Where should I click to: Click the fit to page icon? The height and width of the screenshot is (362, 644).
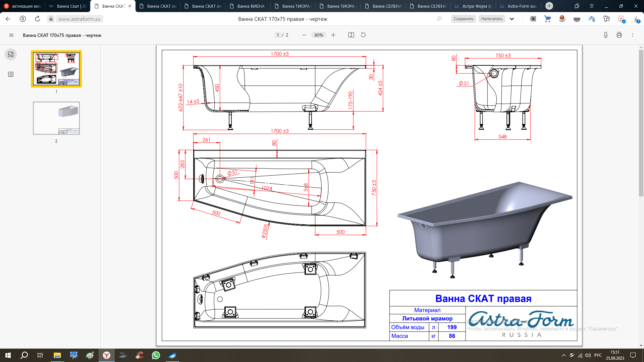click(x=351, y=35)
